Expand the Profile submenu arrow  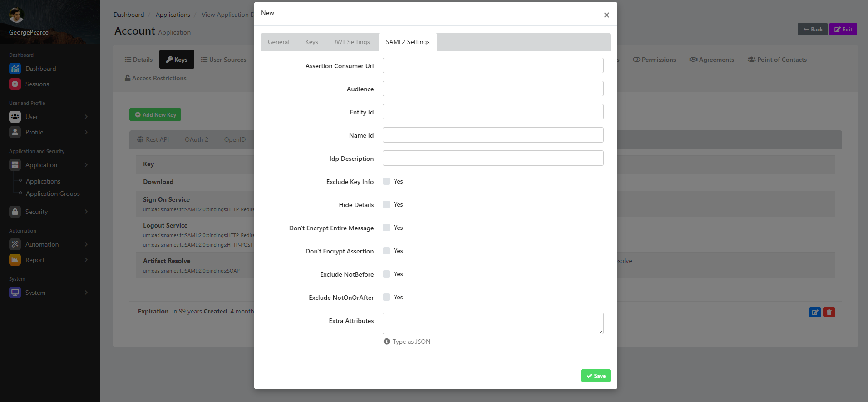86,132
